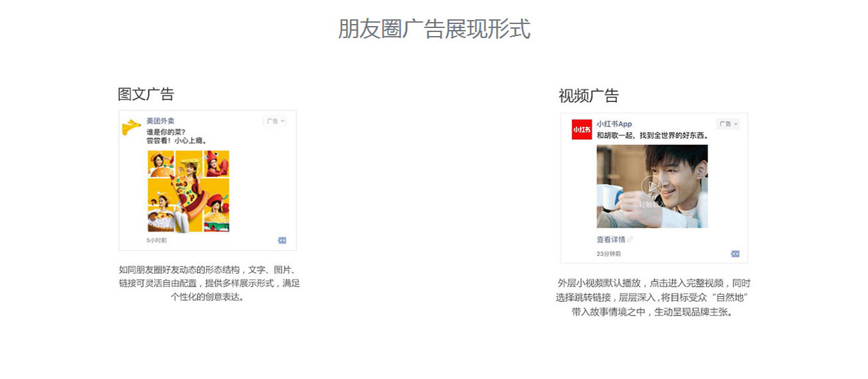Viewport: 868px width, 379px height.
Task: Click the 朋友圈广告展现形式 page title
Action: 434,29
